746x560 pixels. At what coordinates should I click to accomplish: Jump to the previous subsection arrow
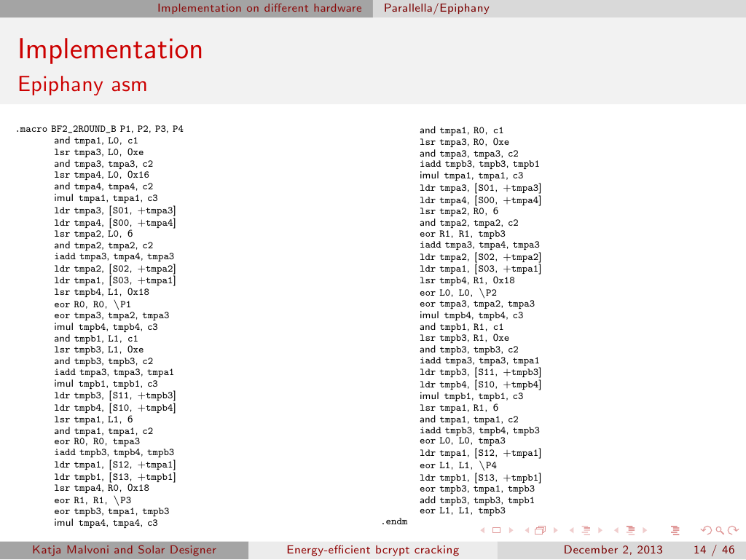573,530
